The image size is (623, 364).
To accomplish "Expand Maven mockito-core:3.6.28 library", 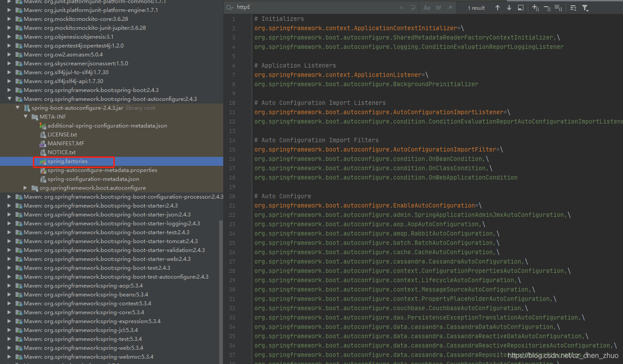I will [10, 19].
